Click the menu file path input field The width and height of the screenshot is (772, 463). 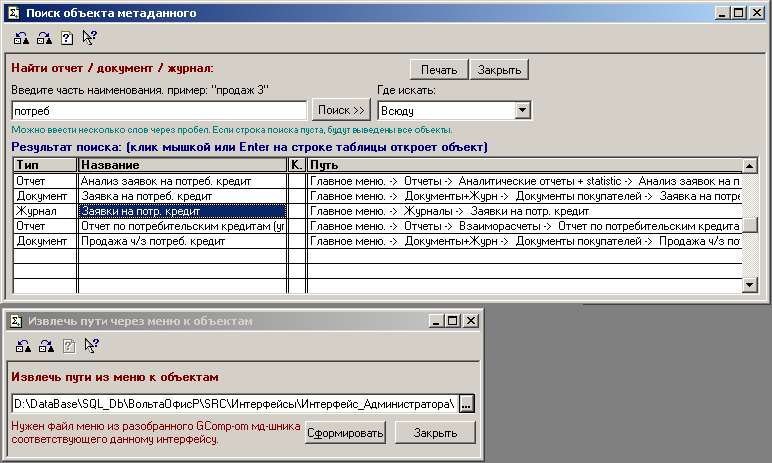[x=234, y=403]
